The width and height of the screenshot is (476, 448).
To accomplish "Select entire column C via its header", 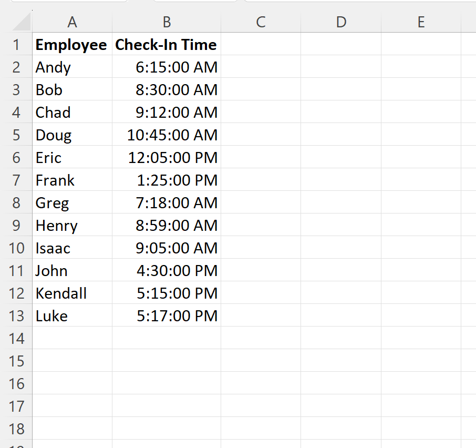I will click(x=260, y=22).
